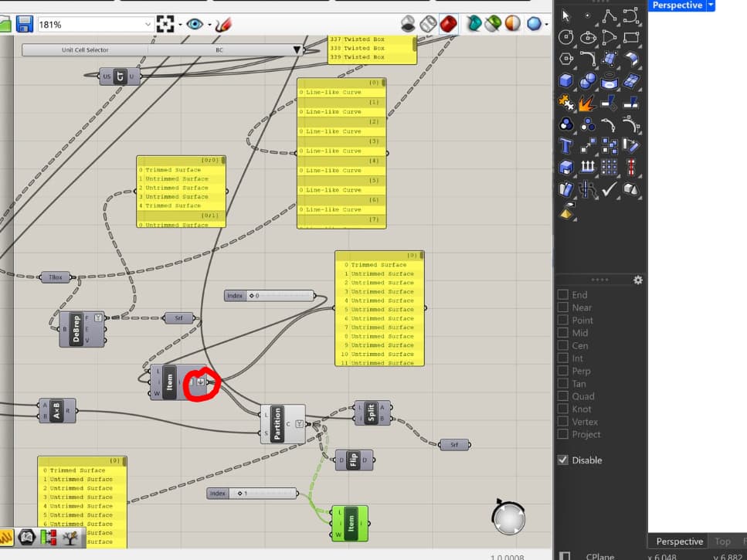
Task: Click the canvas compass navigation widget
Action: 509,517
